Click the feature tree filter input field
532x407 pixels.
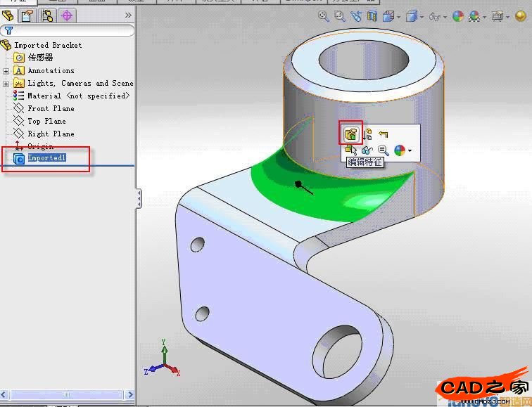click(x=70, y=31)
